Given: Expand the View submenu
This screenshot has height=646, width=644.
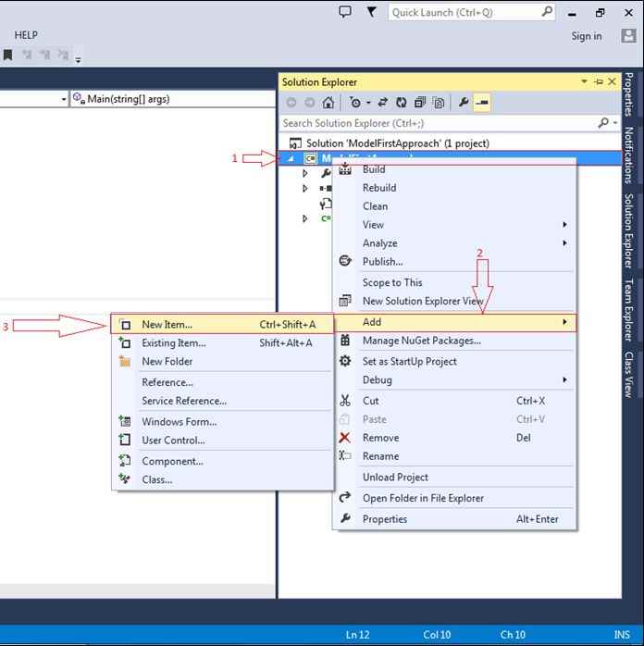Looking at the screenshot, I should click(454, 225).
